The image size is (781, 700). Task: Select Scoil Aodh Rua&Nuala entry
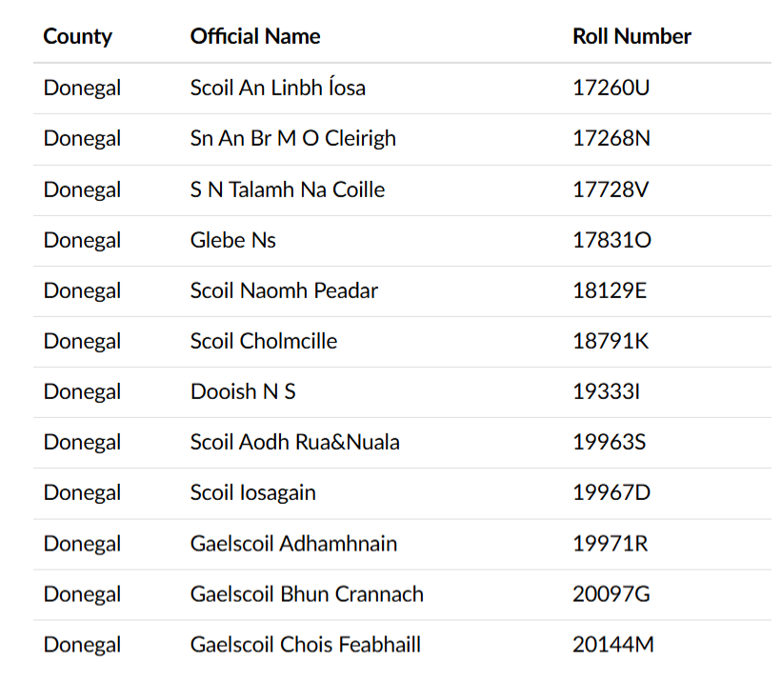pos(295,443)
